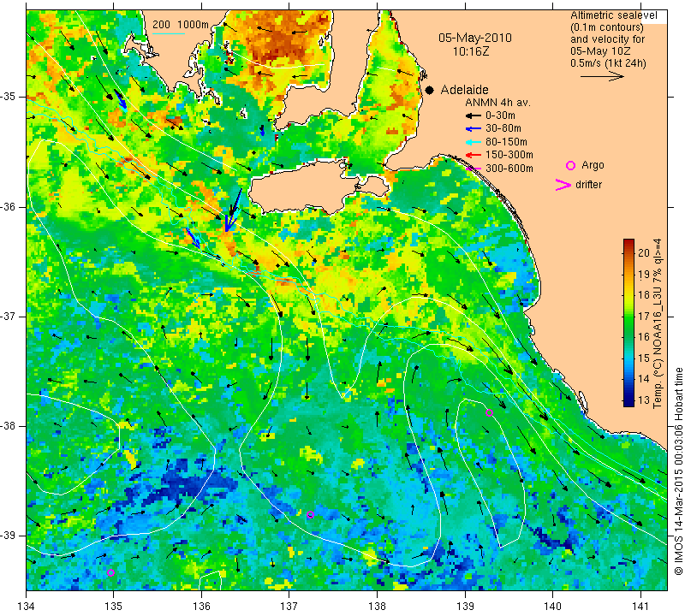Click the '0.5m/s (1kt 24h)' scale text
This screenshot has width=685, height=616.
click(x=608, y=63)
